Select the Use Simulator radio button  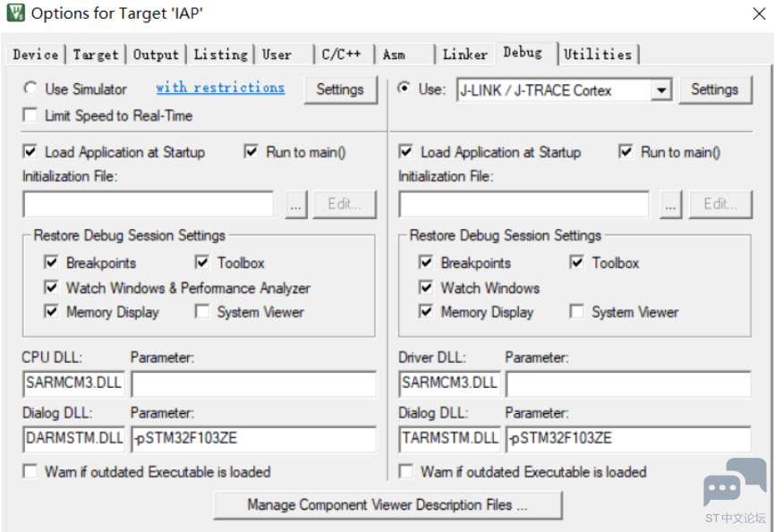pos(30,89)
